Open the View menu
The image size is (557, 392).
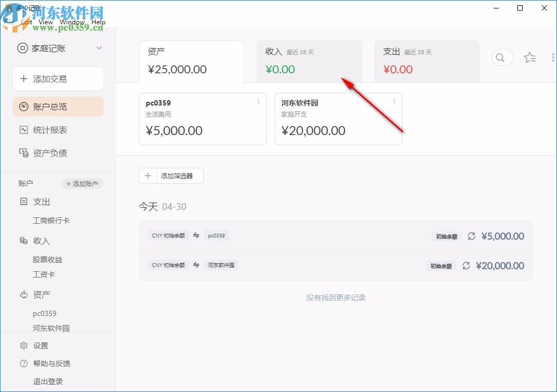[x=45, y=22]
